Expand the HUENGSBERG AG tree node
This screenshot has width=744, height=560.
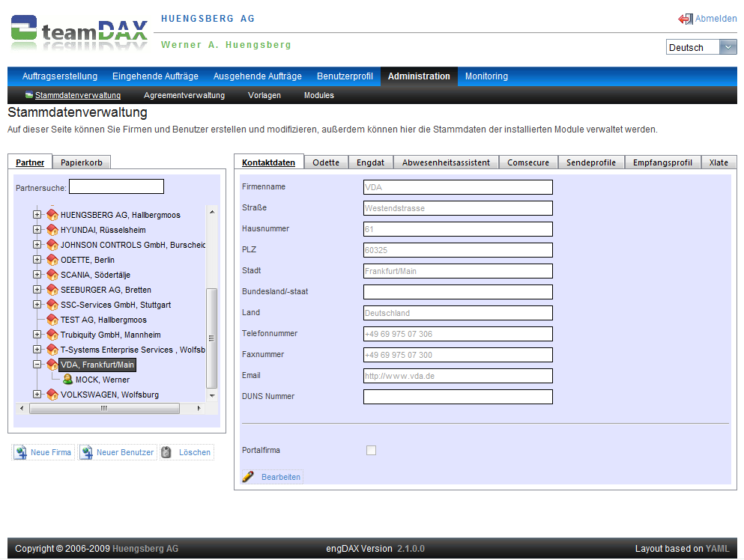tap(37, 215)
